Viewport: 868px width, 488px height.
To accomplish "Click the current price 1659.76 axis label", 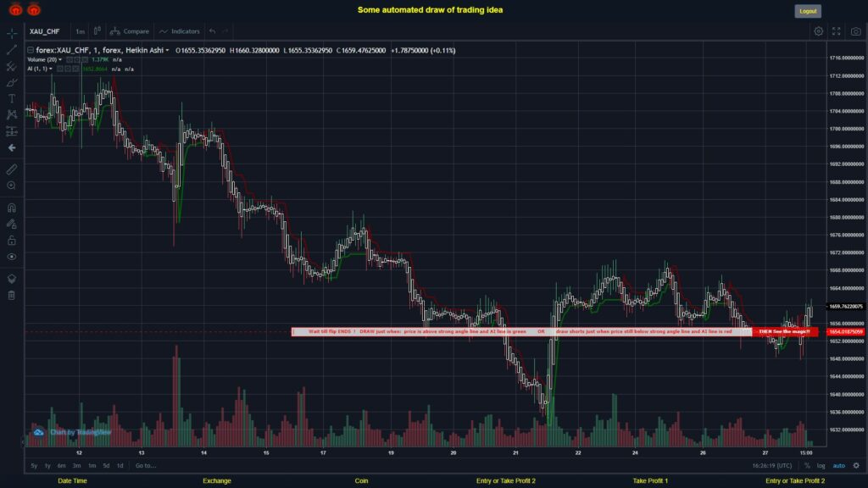I will click(846, 306).
